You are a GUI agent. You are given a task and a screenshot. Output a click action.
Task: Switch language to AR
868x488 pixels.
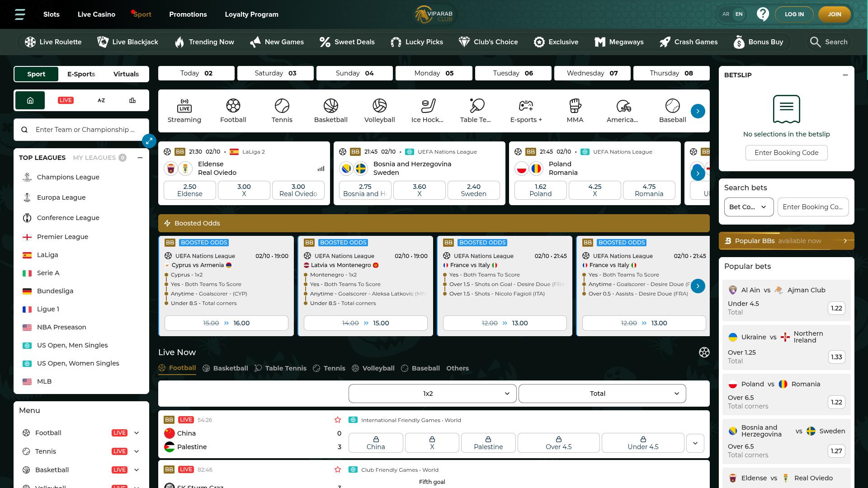726,14
